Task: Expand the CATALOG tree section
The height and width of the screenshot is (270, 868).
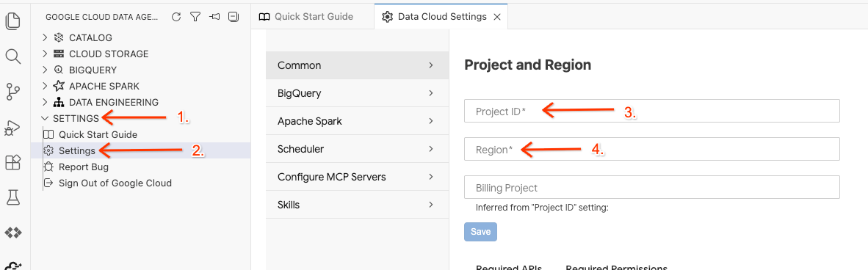Action: pos(45,37)
